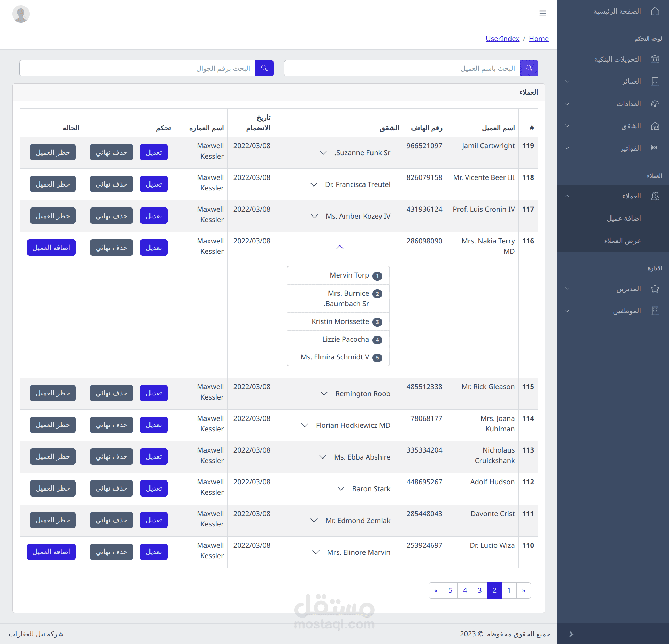Viewport: 669px width, 644px height.
Task: Click the managers star icon in sidebar
Action: click(x=655, y=289)
